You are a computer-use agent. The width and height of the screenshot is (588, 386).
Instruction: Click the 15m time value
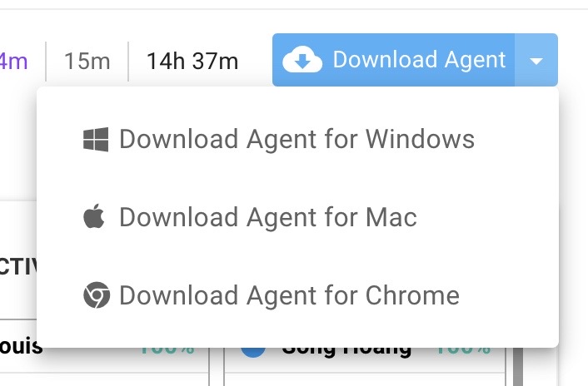coord(87,61)
